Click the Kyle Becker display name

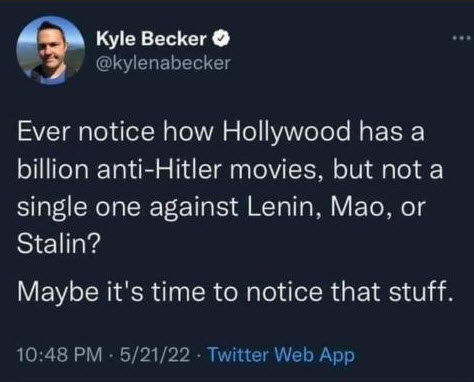click(x=151, y=38)
